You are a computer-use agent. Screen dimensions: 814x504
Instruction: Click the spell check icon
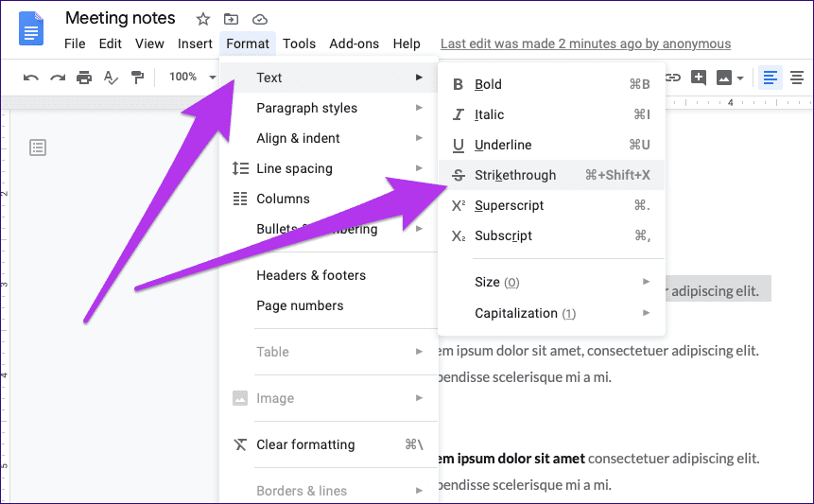tap(111, 78)
